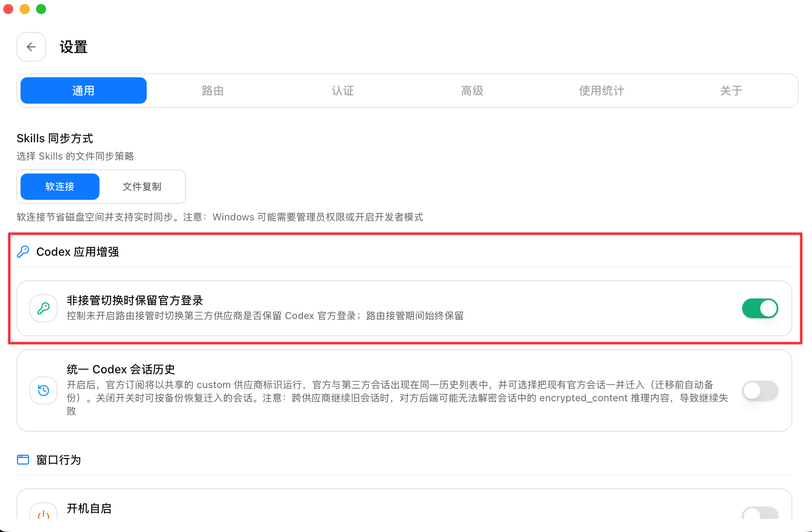
Task: Open the 关于 tab
Action: tap(731, 90)
